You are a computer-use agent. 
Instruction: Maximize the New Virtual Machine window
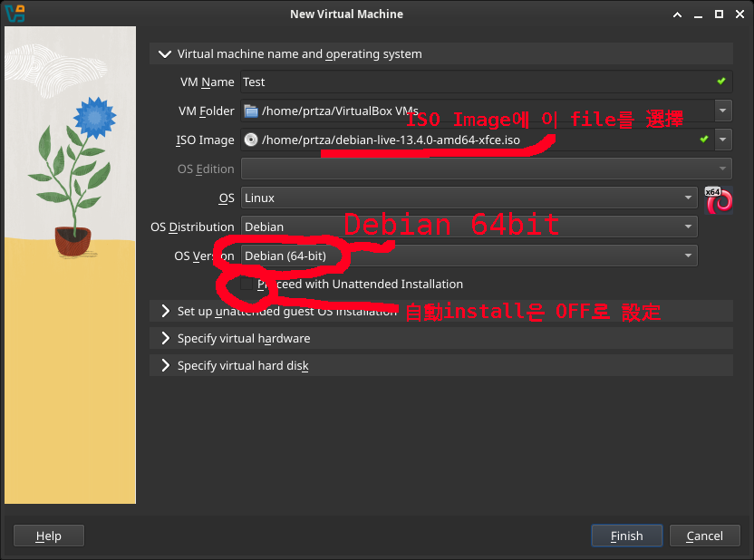[x=719, y=14]
